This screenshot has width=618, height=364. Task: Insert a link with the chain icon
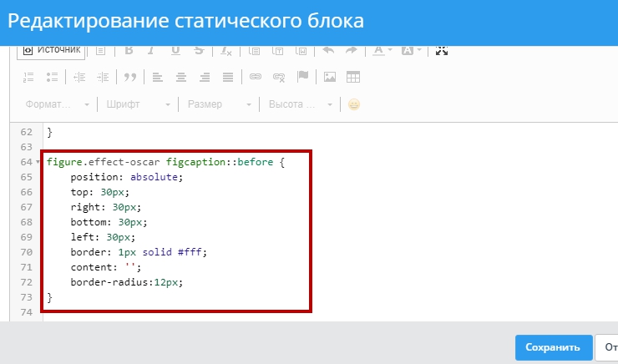256,77
